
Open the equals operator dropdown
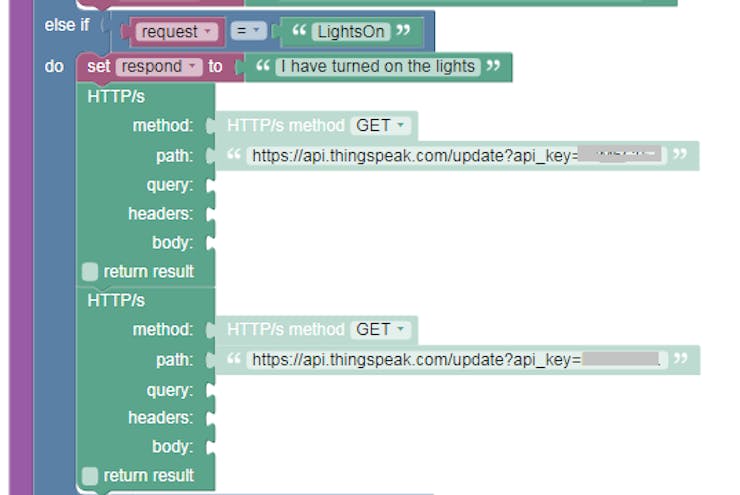click(x=248, y=31)
